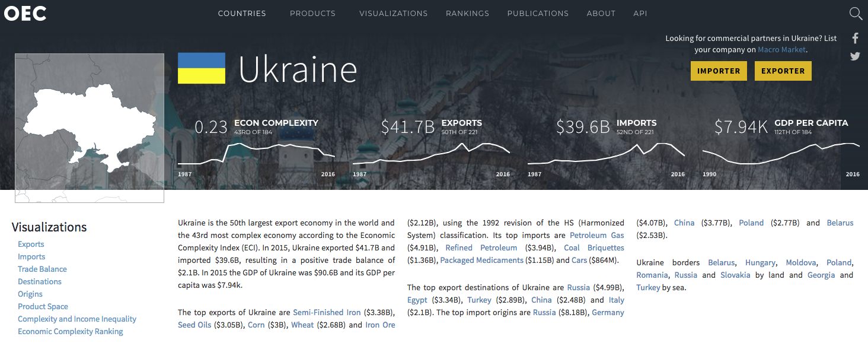This screenshot has height=346, width=868.
Task: Open the Rankings menu
Action: 468,13
